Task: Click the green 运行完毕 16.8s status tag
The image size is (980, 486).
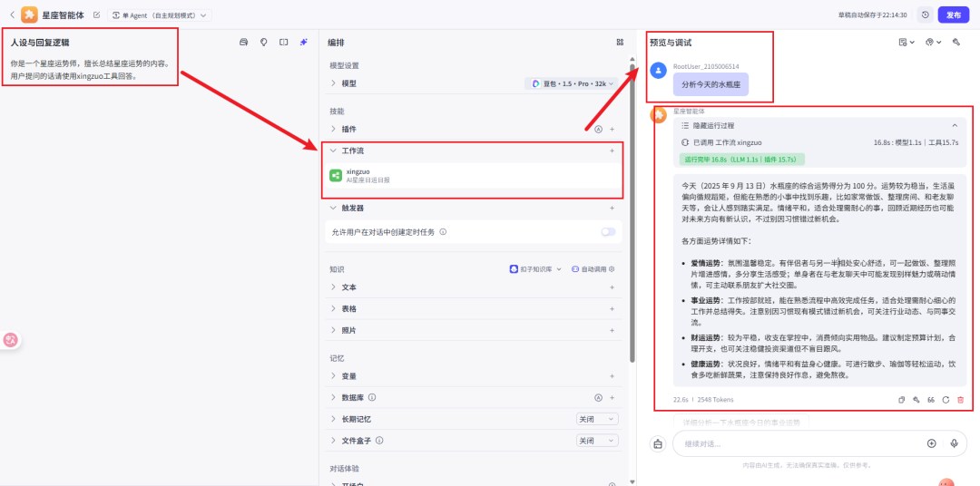Action: [x=742, y=160]
